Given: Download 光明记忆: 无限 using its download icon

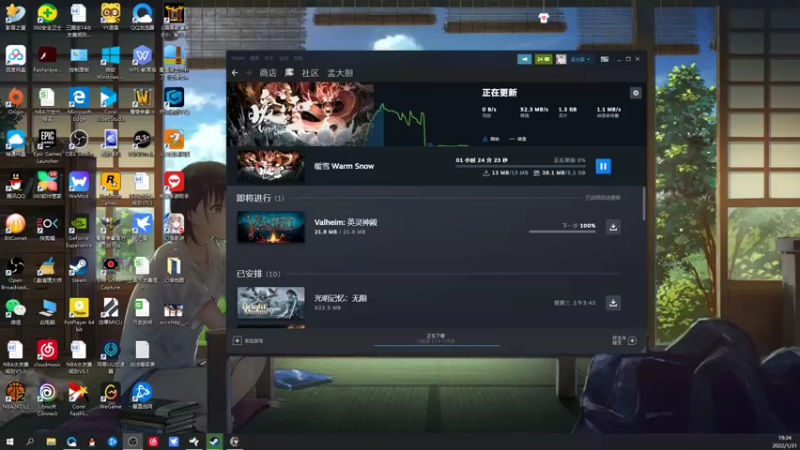Looking at the screenshot, I should 613,303.
